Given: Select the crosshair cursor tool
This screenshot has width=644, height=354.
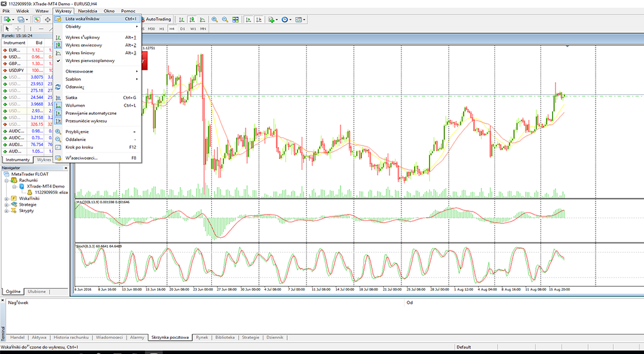Looking at the screenshot, I should (18, 29).
